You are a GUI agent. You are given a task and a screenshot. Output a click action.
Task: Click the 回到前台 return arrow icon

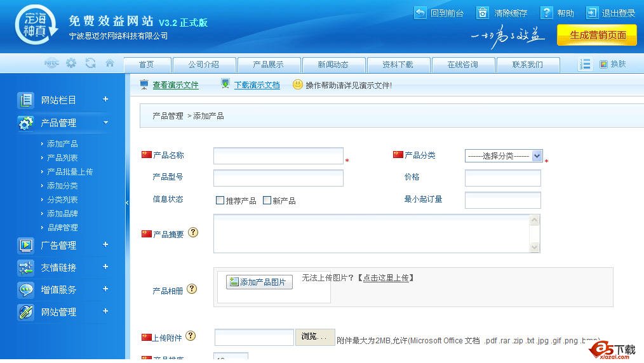[x=420, y=13]
